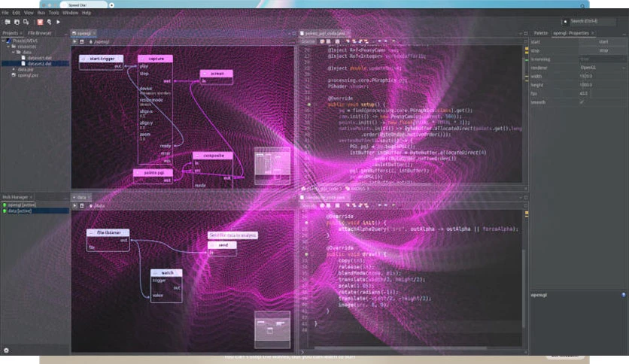
Task: Click the green status dot for data [active]
Action: (x=5, y=211)
